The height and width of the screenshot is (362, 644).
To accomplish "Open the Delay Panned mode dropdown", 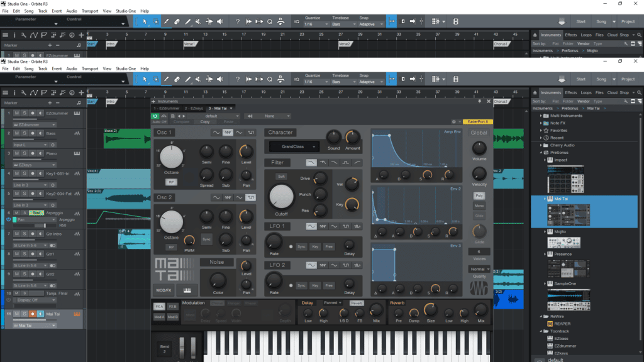I will point(332,303).
